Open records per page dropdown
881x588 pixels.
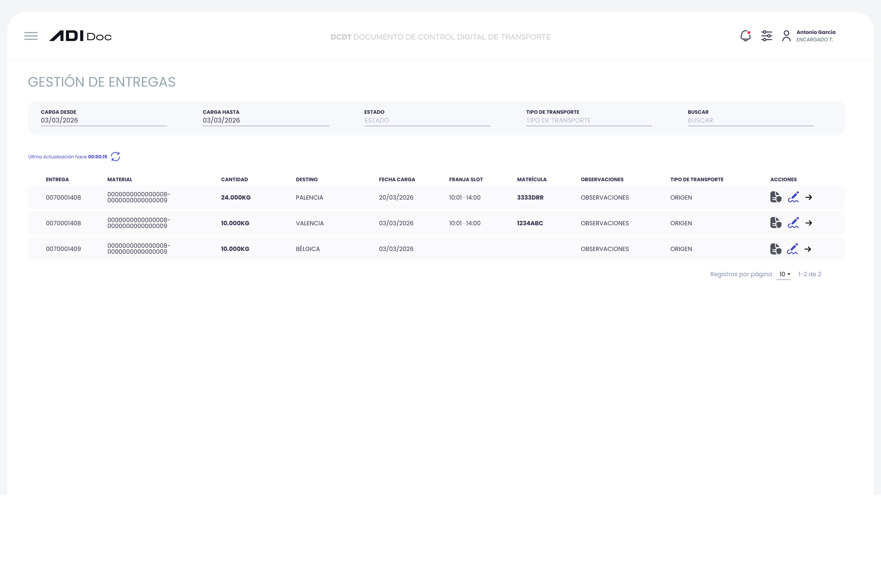click(x=784, y=274)
